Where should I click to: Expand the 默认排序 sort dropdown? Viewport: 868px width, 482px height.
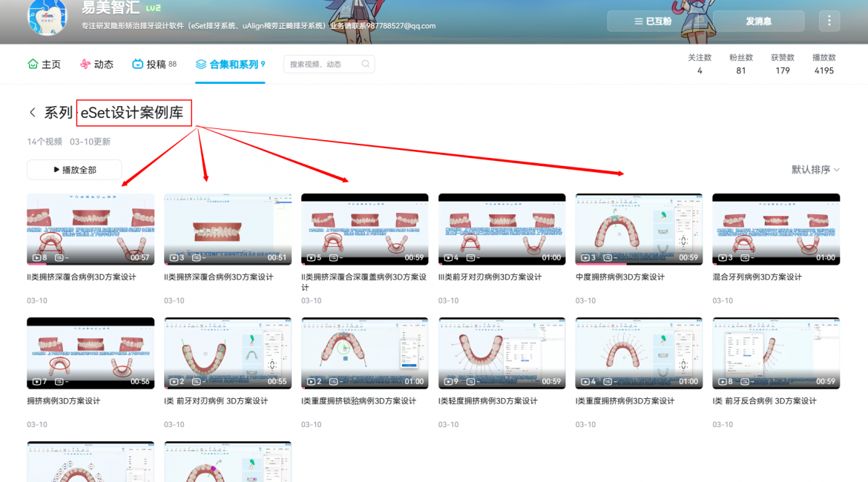[815, 170]
